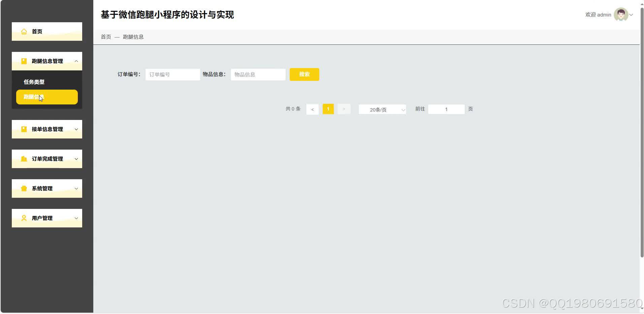Expand the 接单信息管理 section
This screenshot has height=314, width=644.
[x=76, y=129]
